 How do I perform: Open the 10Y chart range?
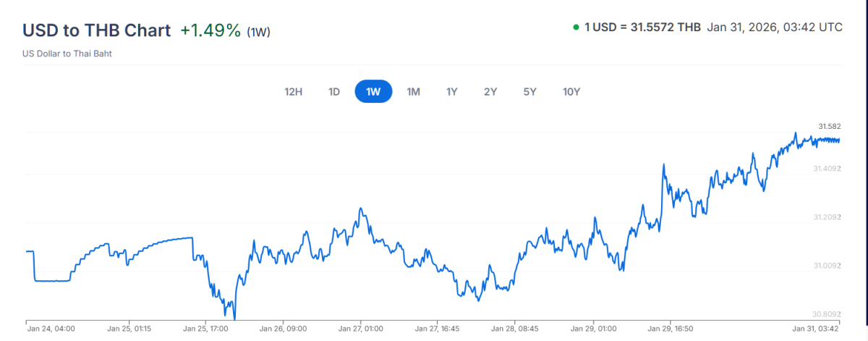click(571, 92)
